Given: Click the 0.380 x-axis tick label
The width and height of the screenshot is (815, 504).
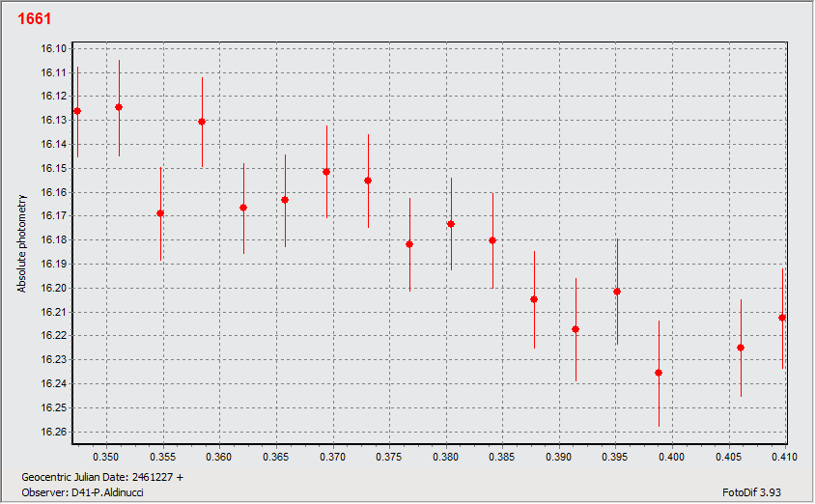Looking at the screenshot, I should pyautogui.click(x=446, y=457).
